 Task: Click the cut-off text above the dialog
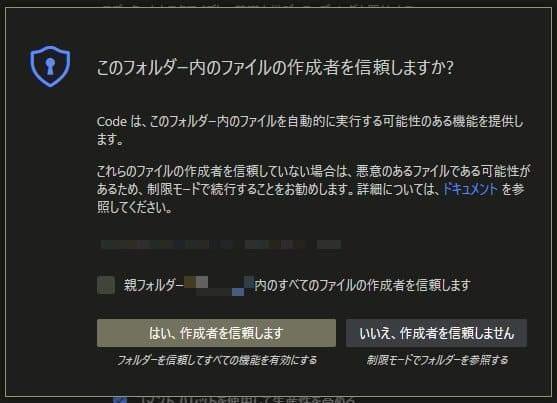pos(259,4)
